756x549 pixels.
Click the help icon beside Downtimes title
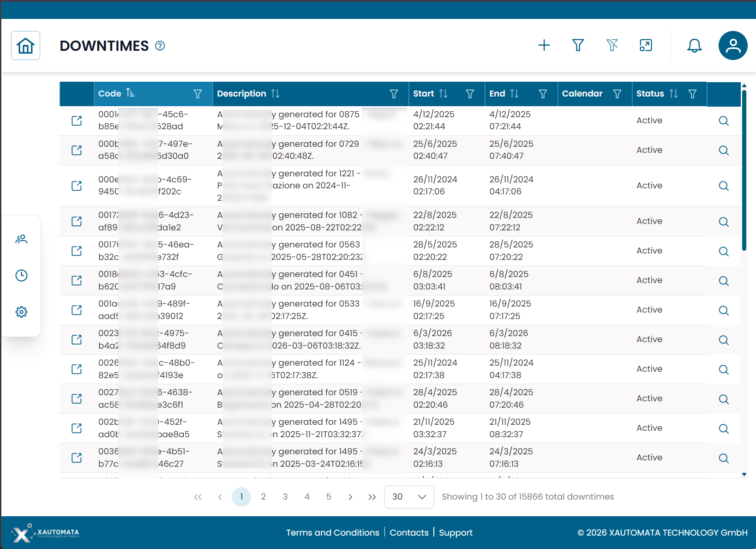point(160,46)
